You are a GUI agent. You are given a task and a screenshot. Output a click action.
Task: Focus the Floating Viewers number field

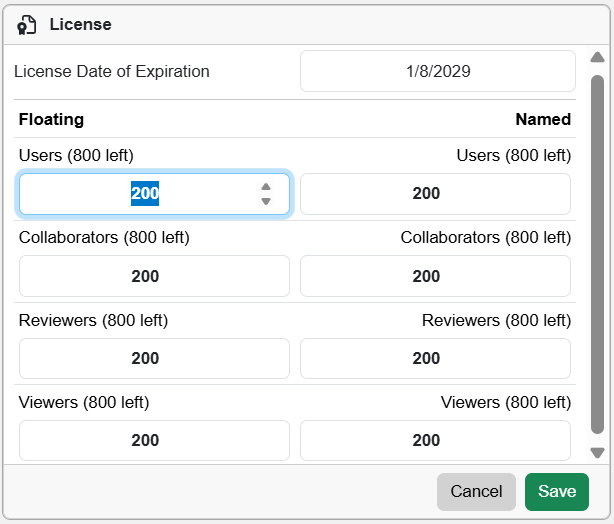coord(154,440)
